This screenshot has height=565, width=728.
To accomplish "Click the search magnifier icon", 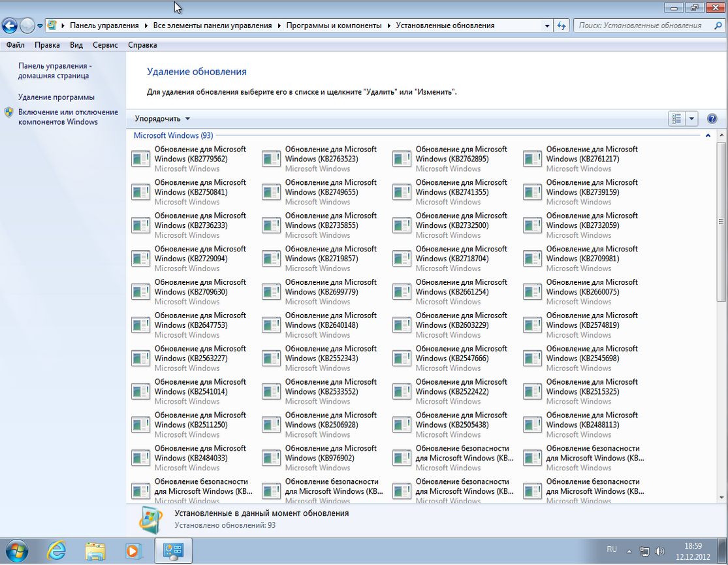I will coord(718,25).
